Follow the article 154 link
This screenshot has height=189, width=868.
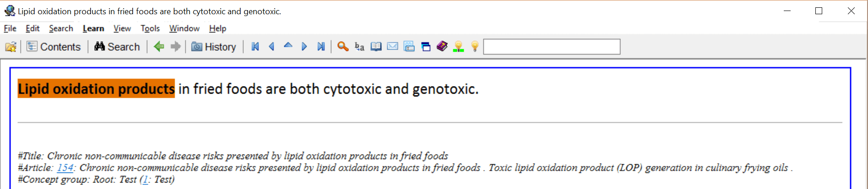point(65,168)
